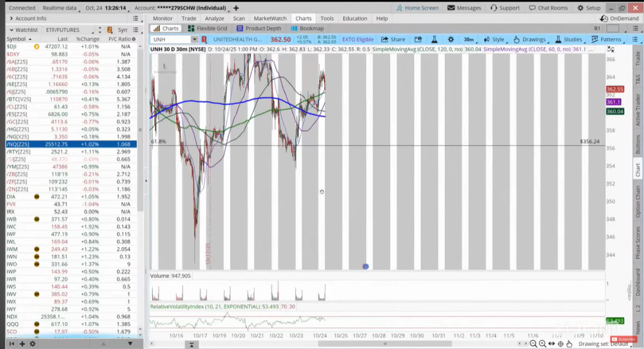Open the Dashboard side panel
Viewport: 644px width, 349px height.
(638, 282)
